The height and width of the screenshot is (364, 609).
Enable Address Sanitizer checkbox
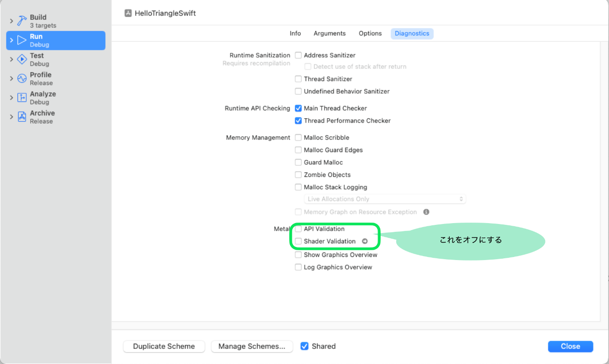[298, 55]
